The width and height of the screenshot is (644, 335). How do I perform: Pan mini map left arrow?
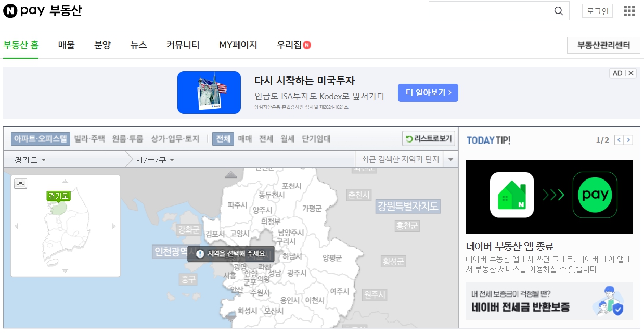(16, 226)
